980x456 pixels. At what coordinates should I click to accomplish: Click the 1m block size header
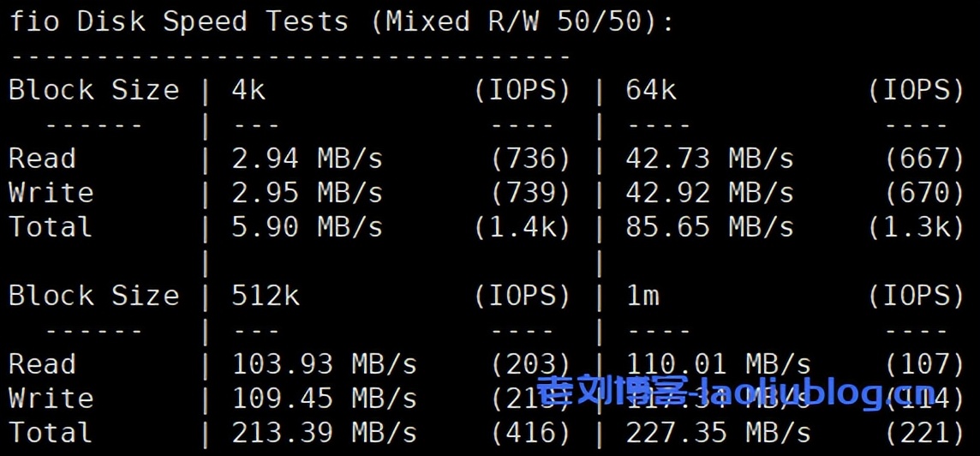coord(642,296)
